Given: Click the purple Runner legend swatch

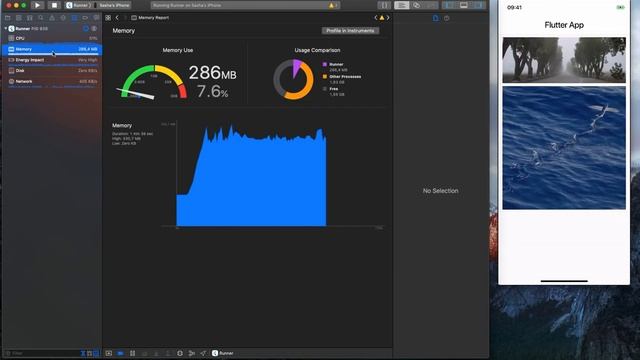Looking at the screenshot, I should (x=325, y=64).
